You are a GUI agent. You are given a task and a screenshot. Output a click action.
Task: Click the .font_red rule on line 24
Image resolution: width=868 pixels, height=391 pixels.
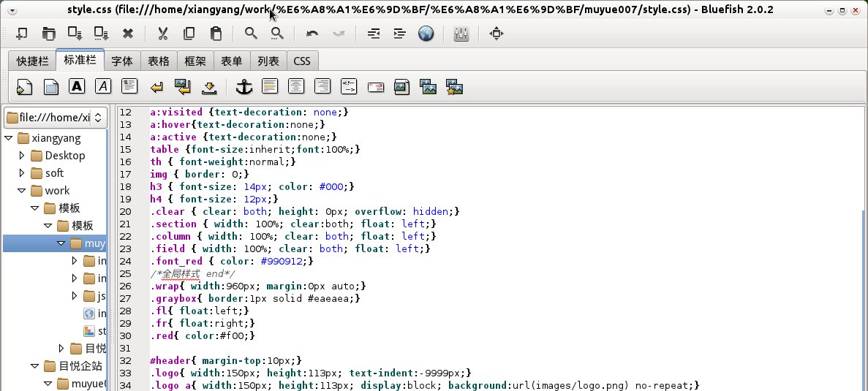pyautogui.click(x=231, y=261)
